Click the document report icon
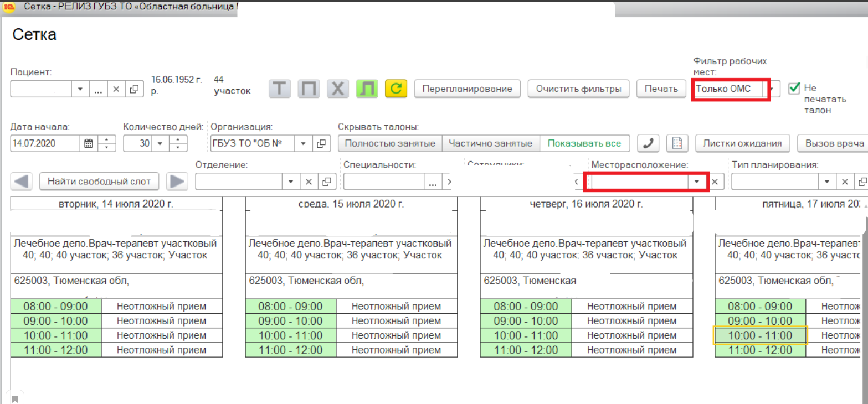The width and height of the screenshot is (868, 404). click(x=676, y=143)
